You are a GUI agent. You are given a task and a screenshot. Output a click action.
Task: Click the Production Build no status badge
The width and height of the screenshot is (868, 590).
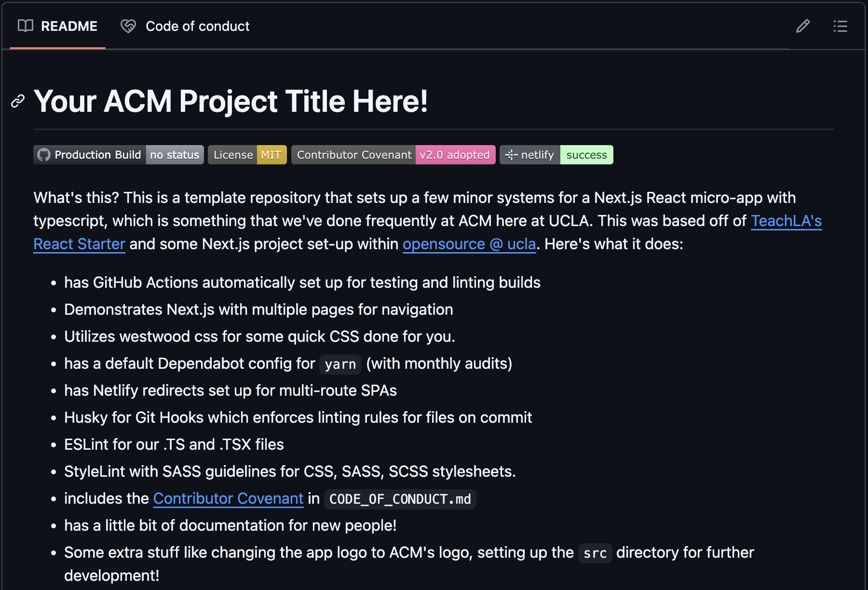[x=119, y=155]
